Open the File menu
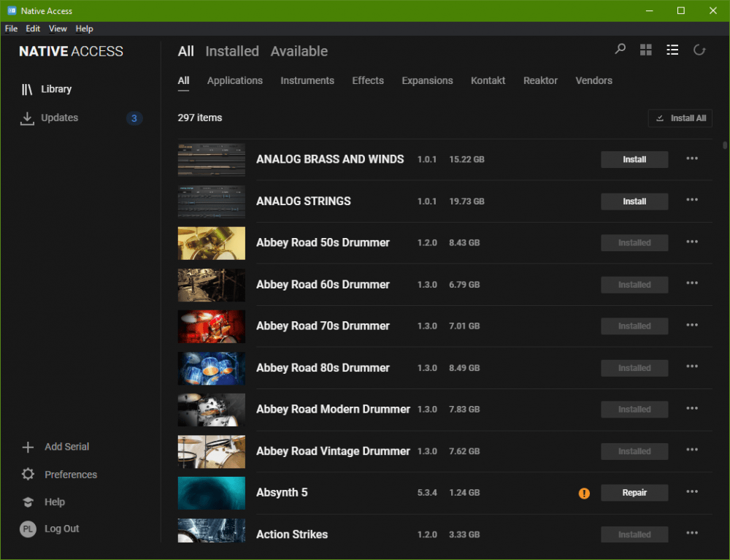The width and height of the screenshot is (730, 560). pos(11,29)
